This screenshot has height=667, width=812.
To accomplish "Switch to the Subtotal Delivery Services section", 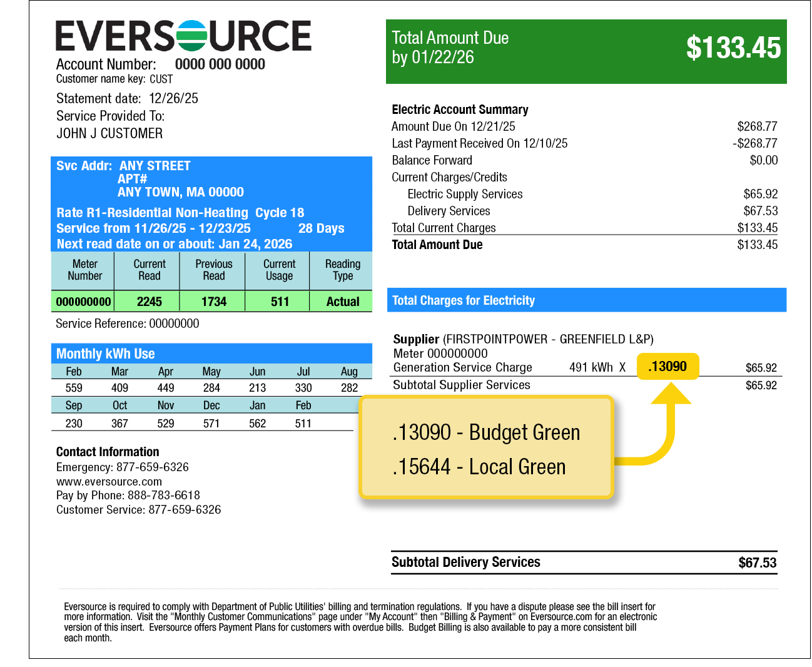I will click(466, 562).
